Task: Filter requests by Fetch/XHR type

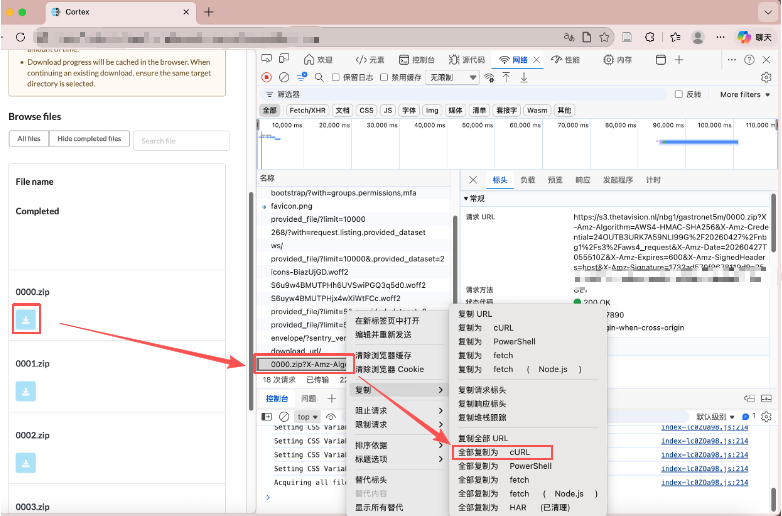Action: point(307,110)
